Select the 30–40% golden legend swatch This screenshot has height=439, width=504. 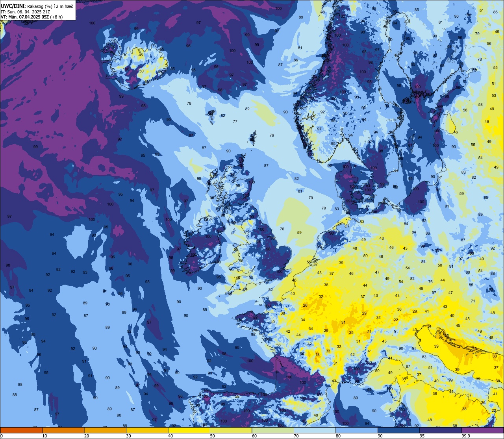(x=147, y=430)
